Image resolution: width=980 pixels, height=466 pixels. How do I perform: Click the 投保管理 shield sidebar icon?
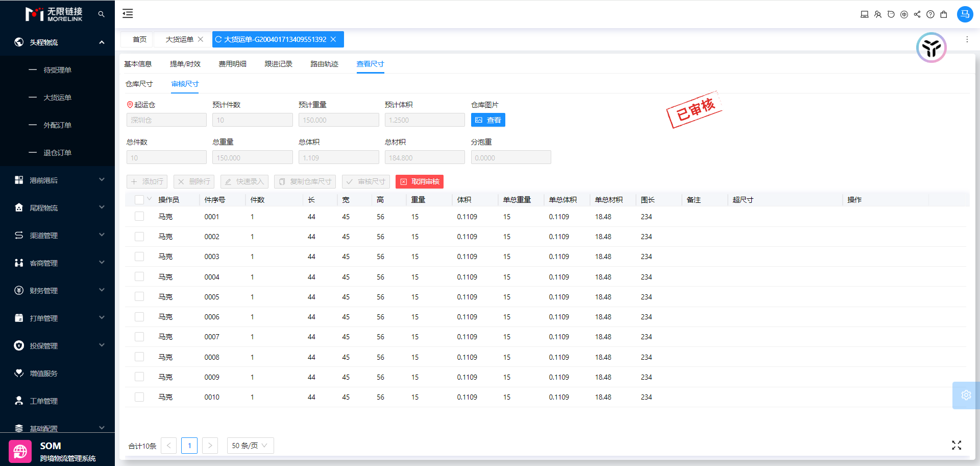[19, 345]
